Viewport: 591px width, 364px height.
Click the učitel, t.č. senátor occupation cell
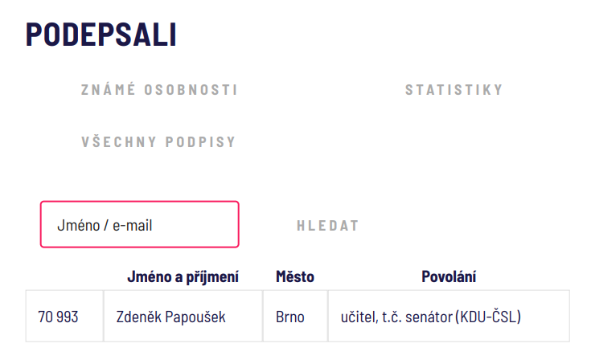click(x=449, y=316)
